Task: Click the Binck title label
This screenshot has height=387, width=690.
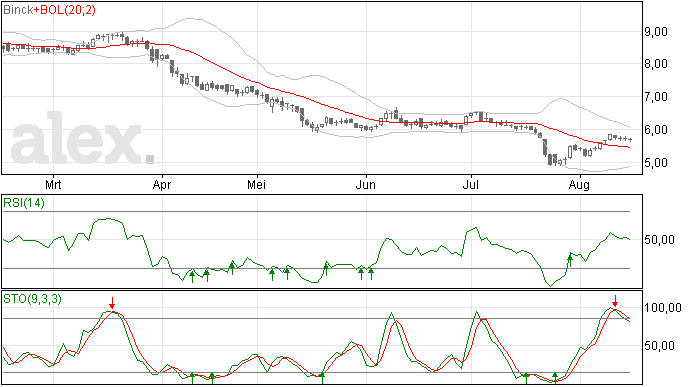Action: 18,10
